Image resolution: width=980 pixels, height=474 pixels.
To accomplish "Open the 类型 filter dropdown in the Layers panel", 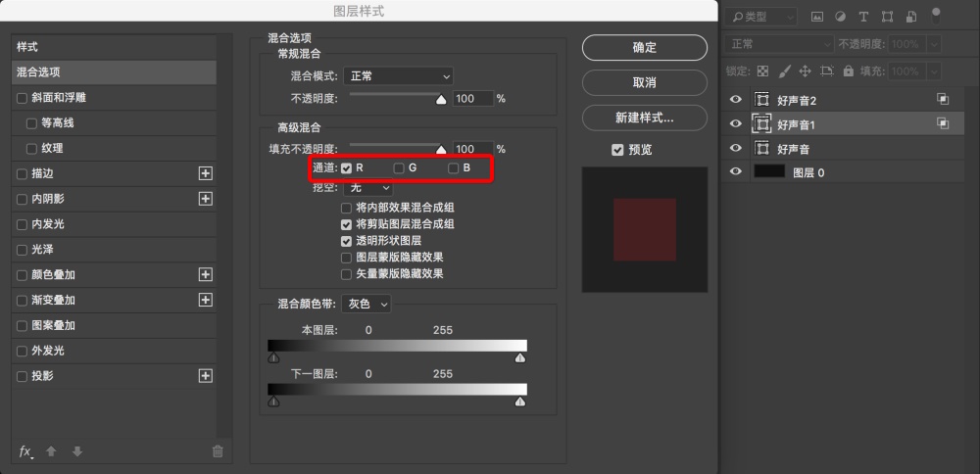I will click(x=761, y=17).
